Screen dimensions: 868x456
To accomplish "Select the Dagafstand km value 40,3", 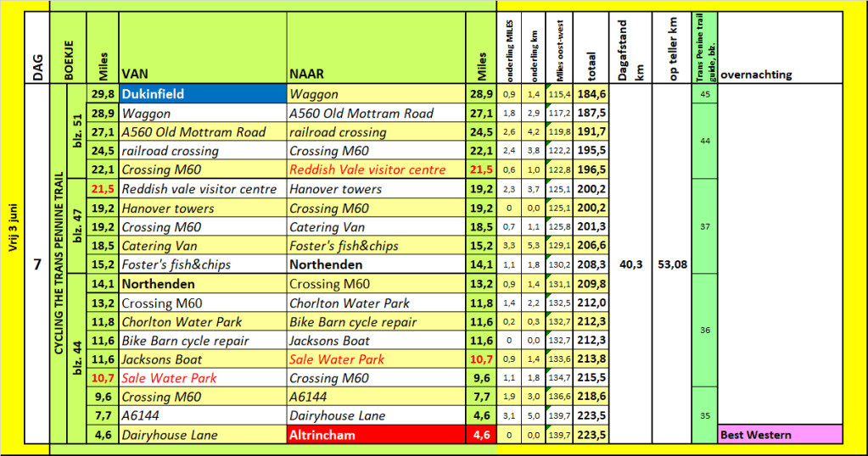I will tap(631, 264).
